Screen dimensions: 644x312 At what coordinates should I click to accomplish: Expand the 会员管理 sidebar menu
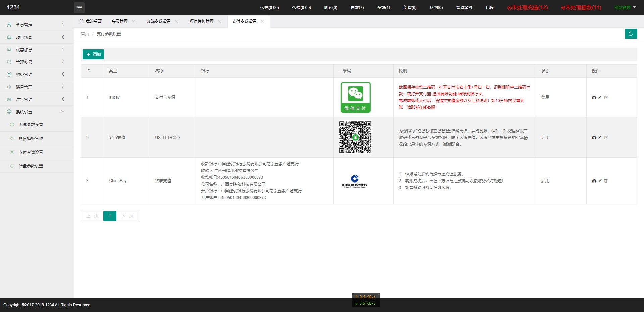(x=37, y=25)
